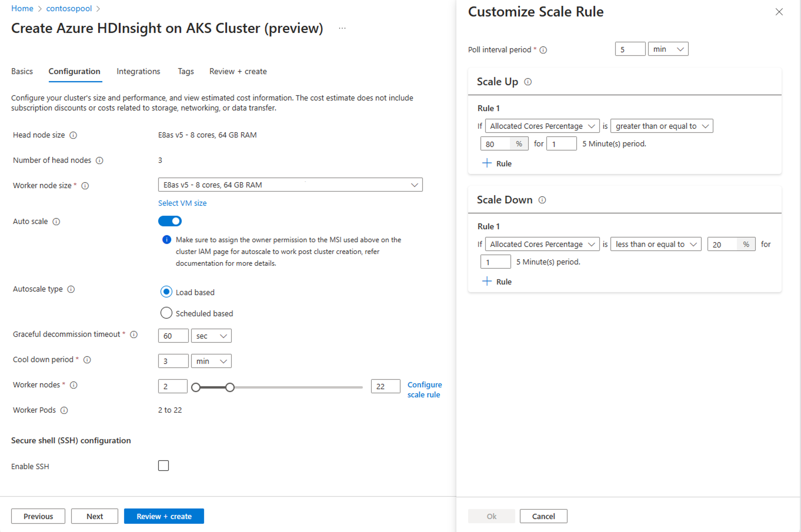Select the Load based radio button

(x=166, y=291)
